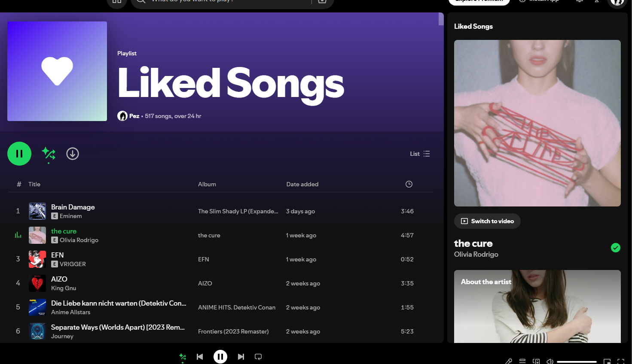Click the Liked Songs heading in right panel
The image size is (632, 364).
pyautogui.click(x=473, y=26)
